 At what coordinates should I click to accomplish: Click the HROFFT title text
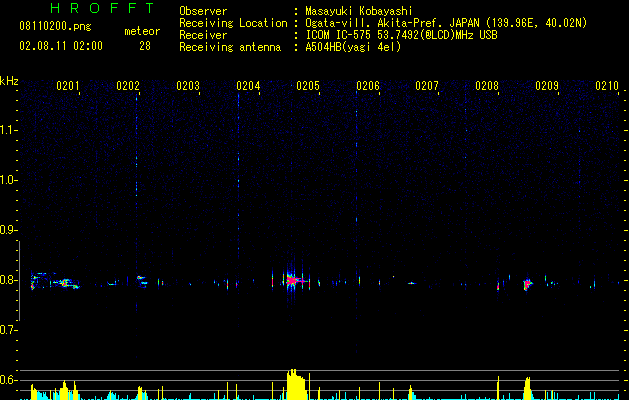[x=103, y=8]
